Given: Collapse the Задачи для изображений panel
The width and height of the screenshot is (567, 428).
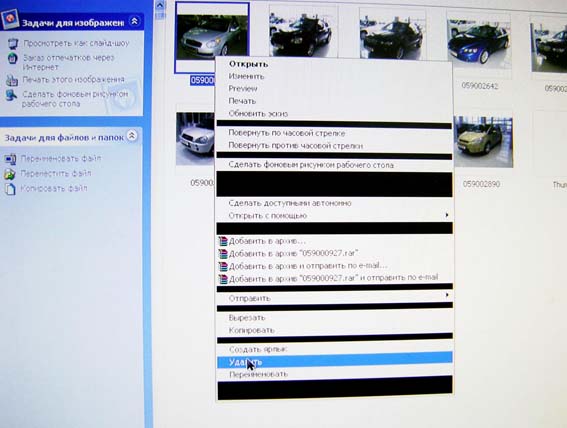Looking at the screenshot, I should click(135, 21).
